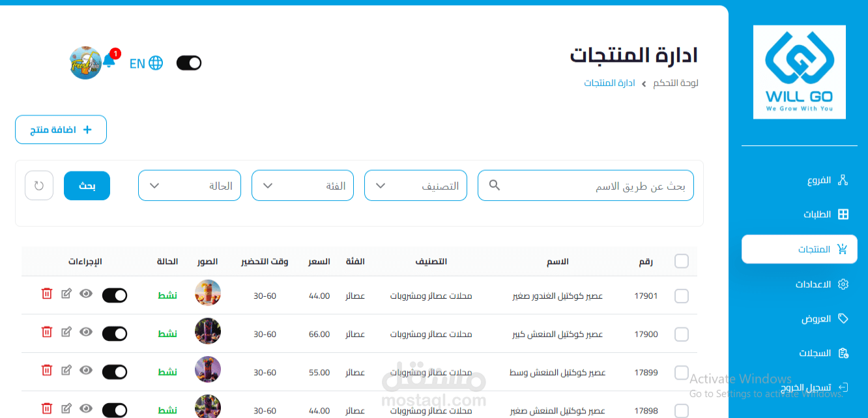Switch language via EN link
868x418 pixels.
pyautogui.click(x=137, y=63)
